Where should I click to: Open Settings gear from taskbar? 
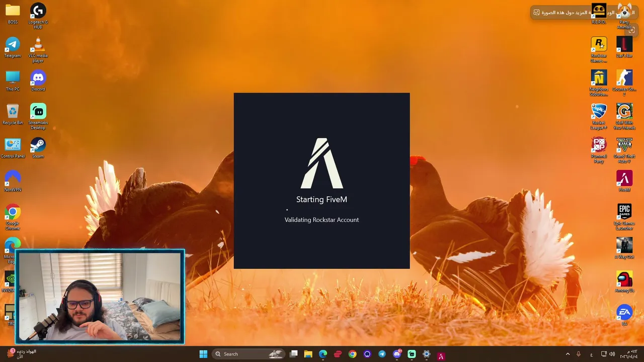pyautogui.click(x=426, y=354)
